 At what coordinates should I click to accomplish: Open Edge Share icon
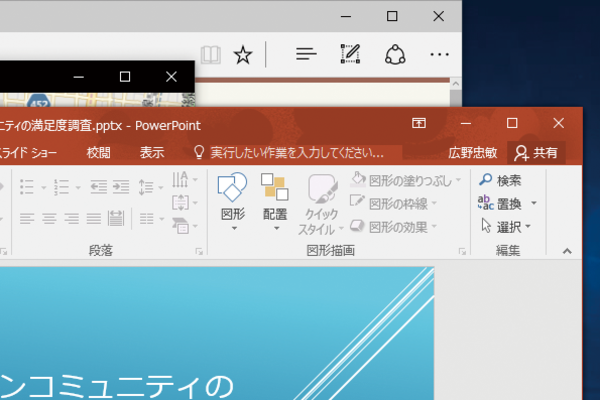(x=395, y=54)
